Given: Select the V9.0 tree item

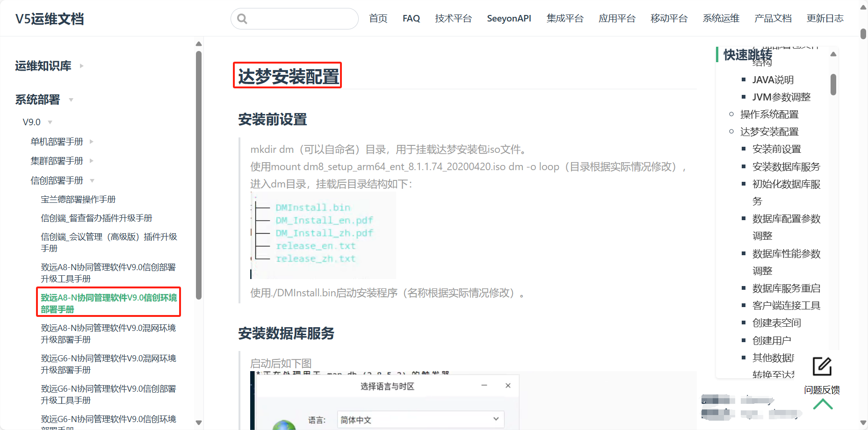Looking at the screenshot, I should [31, 122].
